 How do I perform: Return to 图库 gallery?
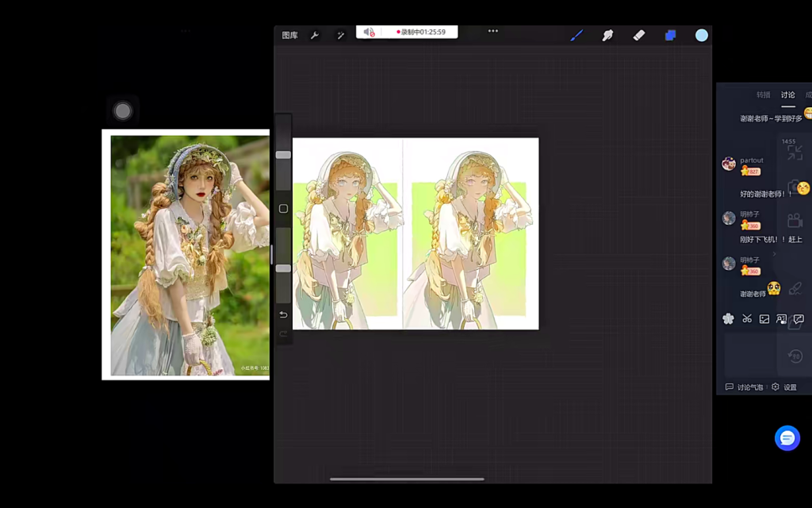pyautogui.click(x=289, y=36)
